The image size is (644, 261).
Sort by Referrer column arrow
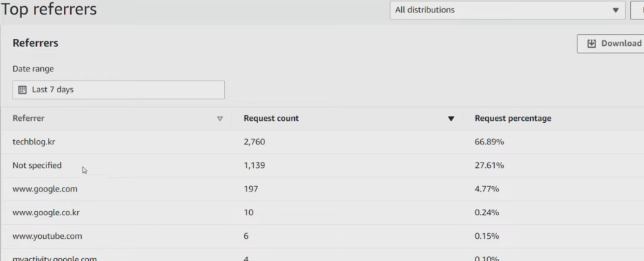220,119
